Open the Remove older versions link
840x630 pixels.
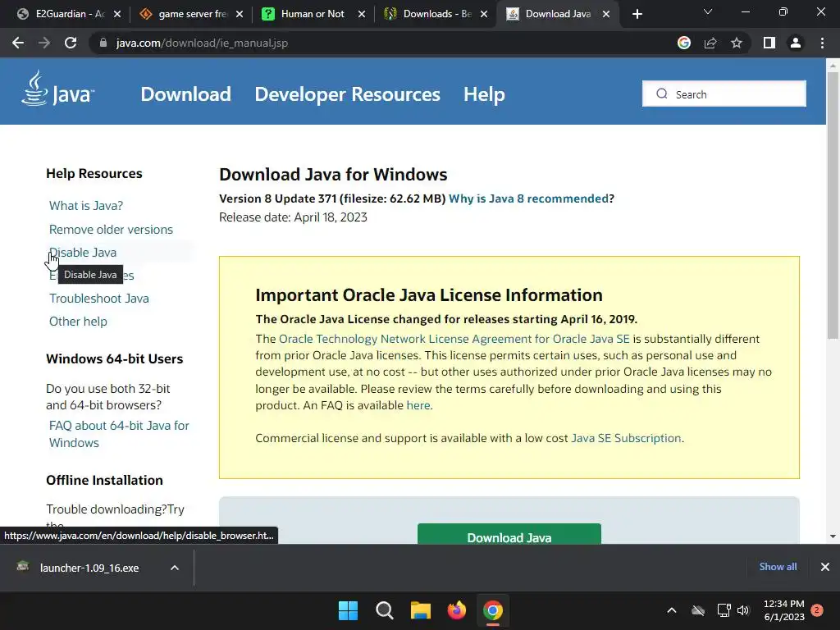pyautogui.click(x=111, y=230)
